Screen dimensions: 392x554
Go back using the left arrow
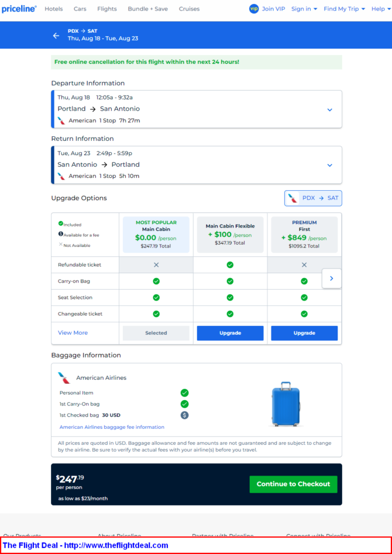(56, 35)
